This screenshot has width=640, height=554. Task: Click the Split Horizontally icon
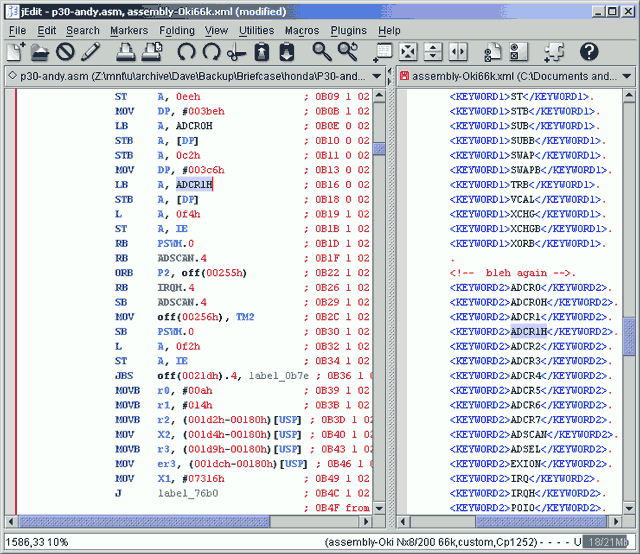pos(433,52)
